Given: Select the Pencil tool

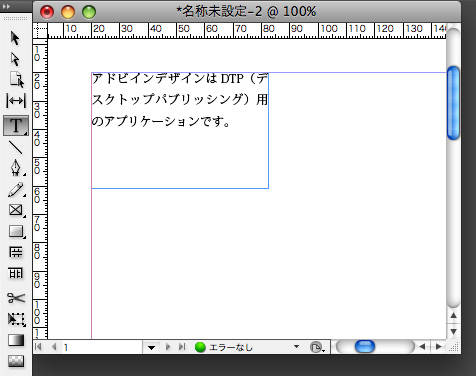Looking at the screenshot, I should (16, 190).
